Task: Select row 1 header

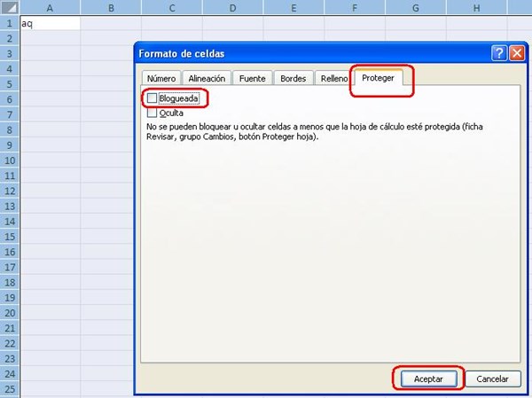Action: pos(10,23)
